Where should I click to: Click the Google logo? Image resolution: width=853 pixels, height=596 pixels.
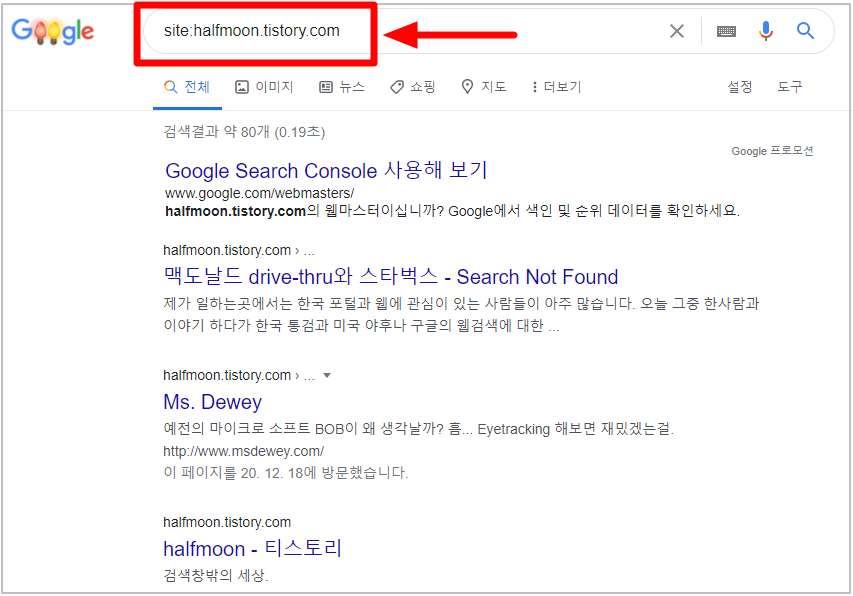pos(53,31)
